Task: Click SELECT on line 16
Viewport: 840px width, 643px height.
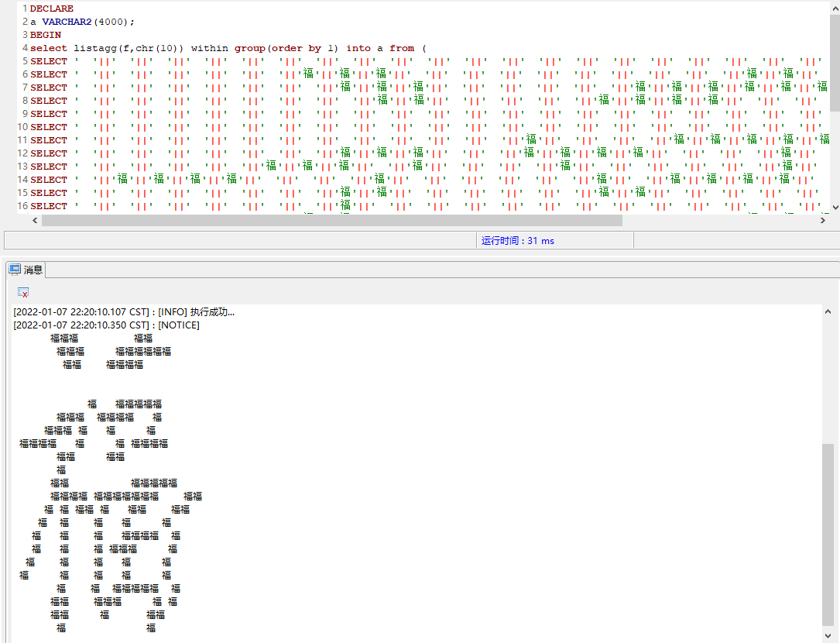Action: (x=49, y=206)
